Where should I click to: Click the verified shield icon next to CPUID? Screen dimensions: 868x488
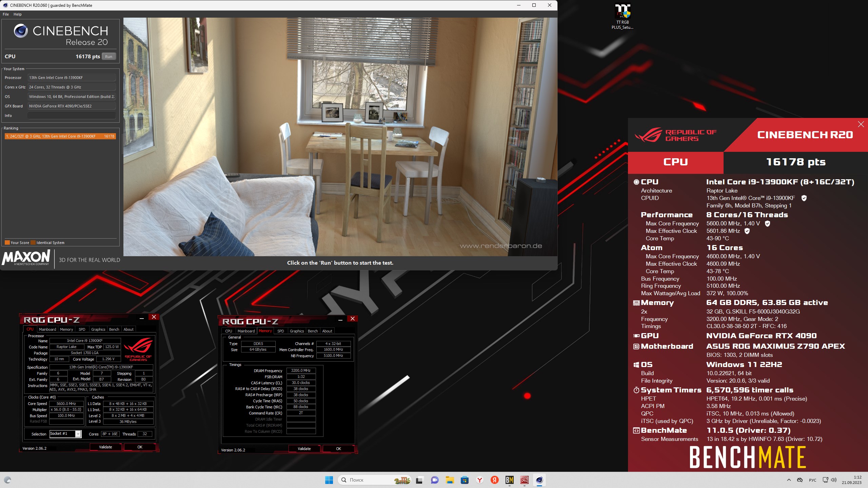point(804,198)
